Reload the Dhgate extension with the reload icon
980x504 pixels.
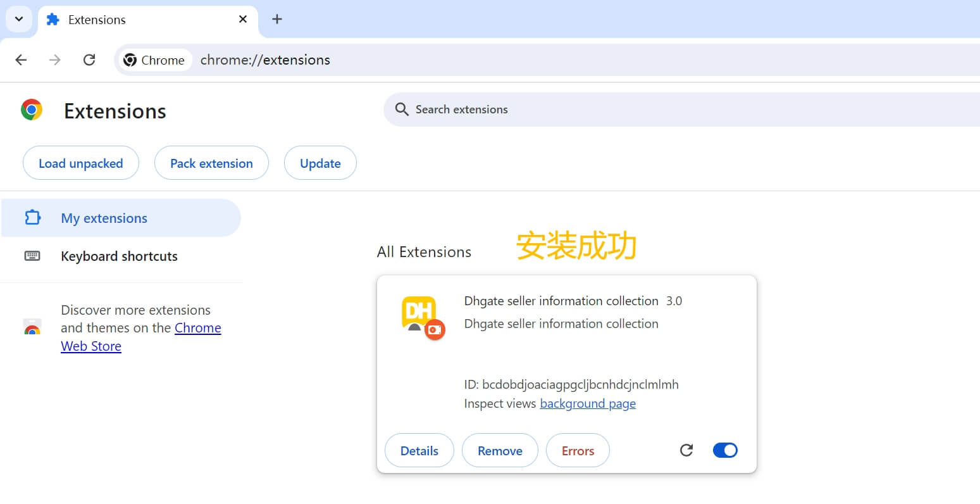[x=686, y=450]
